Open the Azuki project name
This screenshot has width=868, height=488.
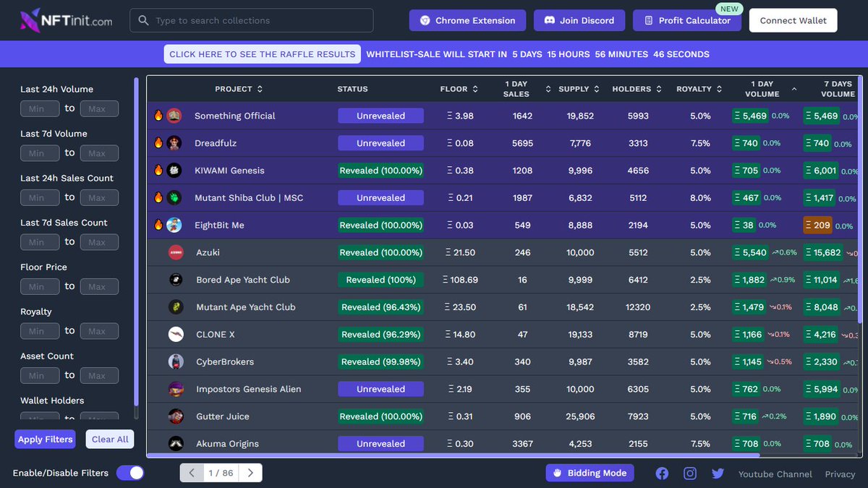coord(208,252)
